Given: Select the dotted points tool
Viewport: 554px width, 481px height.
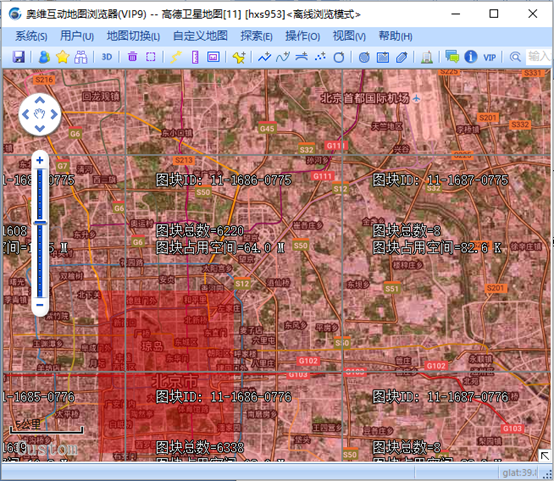Looking at the screenshot, I should (x=320, y=57).
